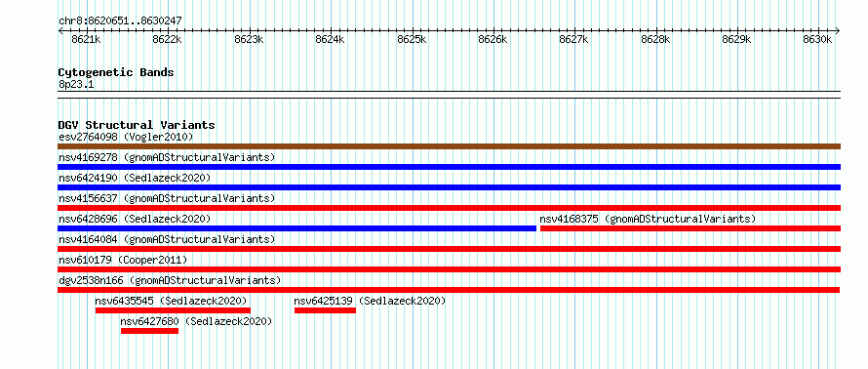
Task: Open nsv4164084 (gnomADStructuralVariants) label
Action: coord(167,239)
